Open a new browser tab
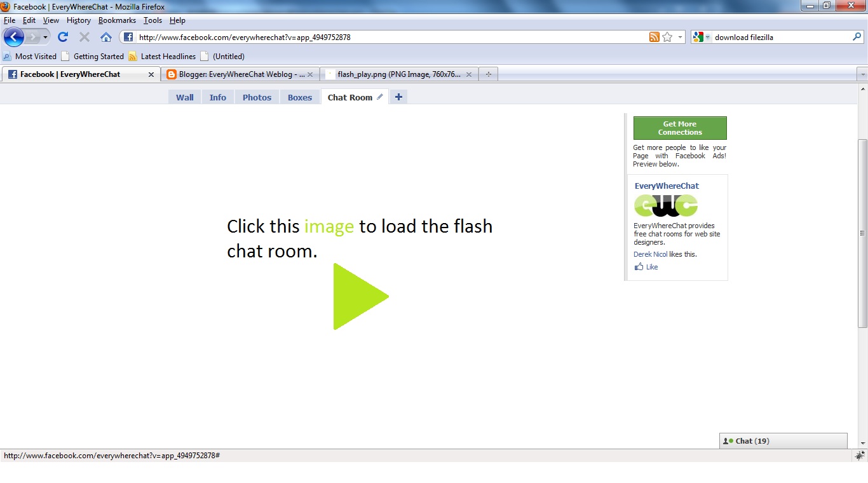 [x=488, y=74]
